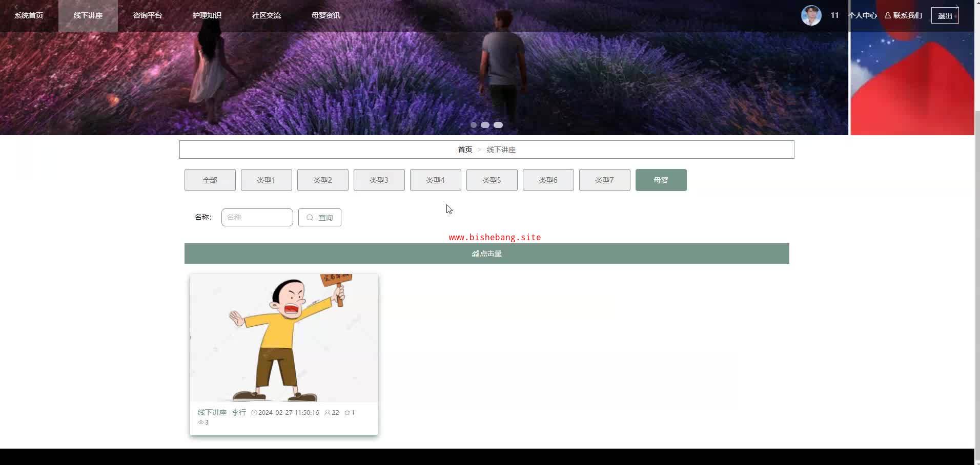Open the user avatar in the top bar
Image resolution: width=980 pixels, height=465 pixels.
coord(811,15)
